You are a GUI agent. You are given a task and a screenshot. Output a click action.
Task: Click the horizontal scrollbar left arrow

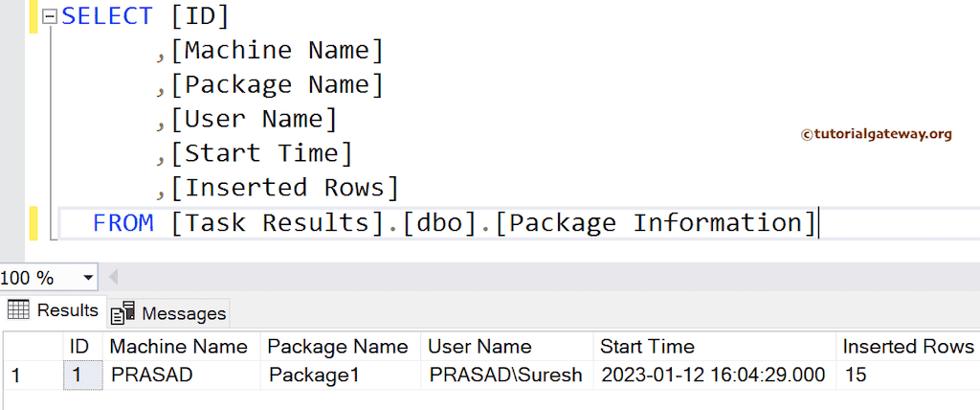113,279
